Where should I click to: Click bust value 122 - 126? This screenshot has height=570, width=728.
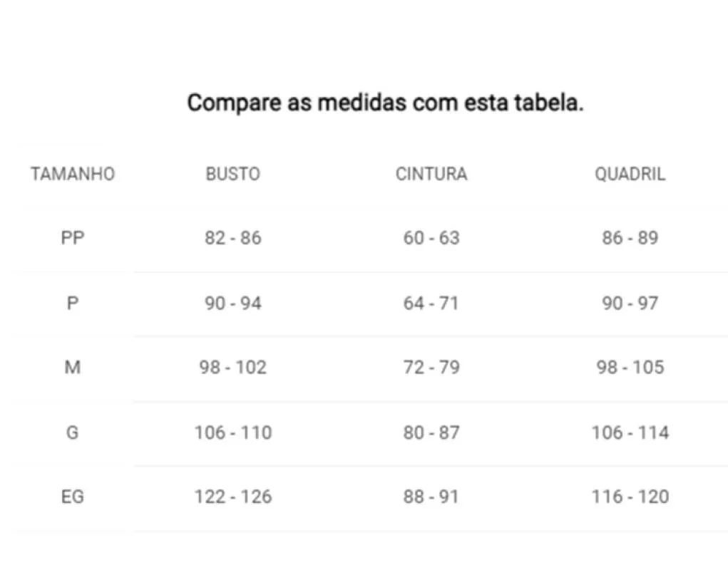pos(233,497)
